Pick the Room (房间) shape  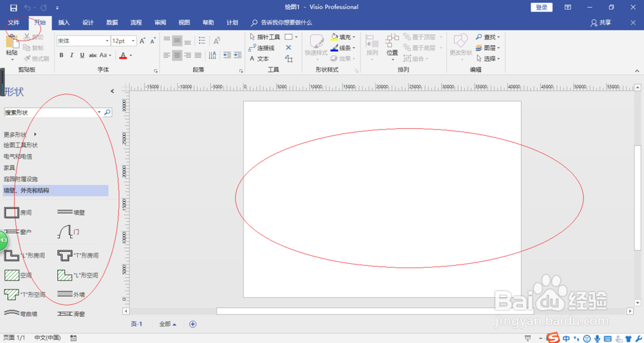point(17,213)
